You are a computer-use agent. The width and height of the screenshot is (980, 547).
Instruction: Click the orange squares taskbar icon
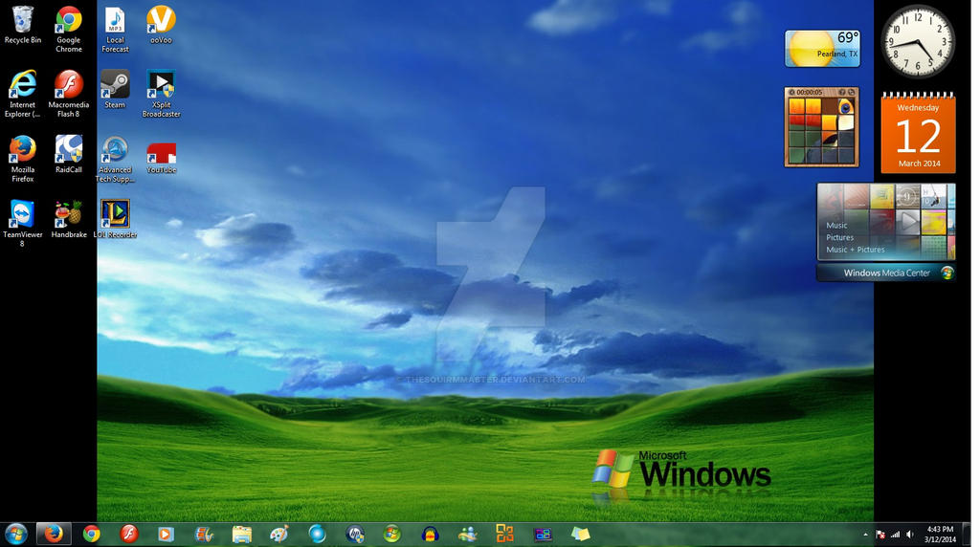[504, 534]
